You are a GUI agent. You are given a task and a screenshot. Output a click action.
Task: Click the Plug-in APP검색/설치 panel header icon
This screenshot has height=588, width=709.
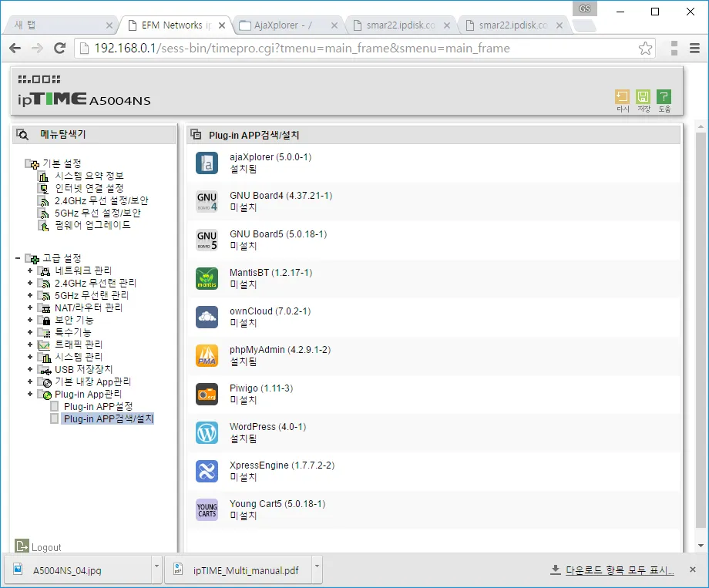196,134
